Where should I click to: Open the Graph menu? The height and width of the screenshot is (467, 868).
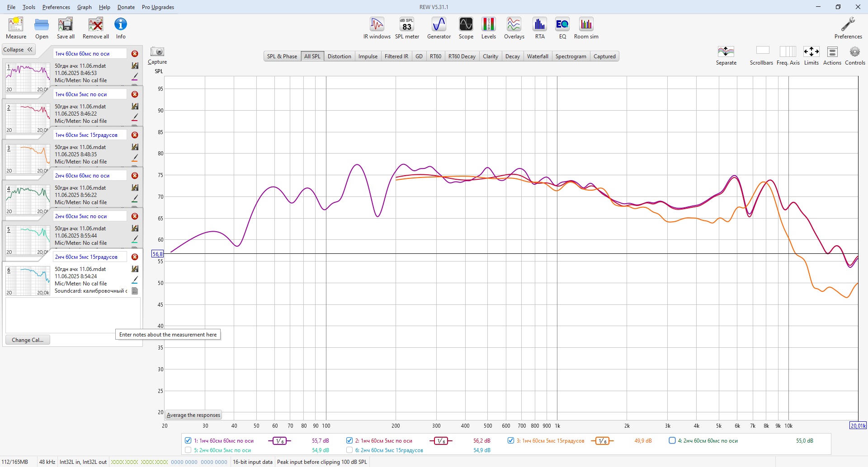85,7
